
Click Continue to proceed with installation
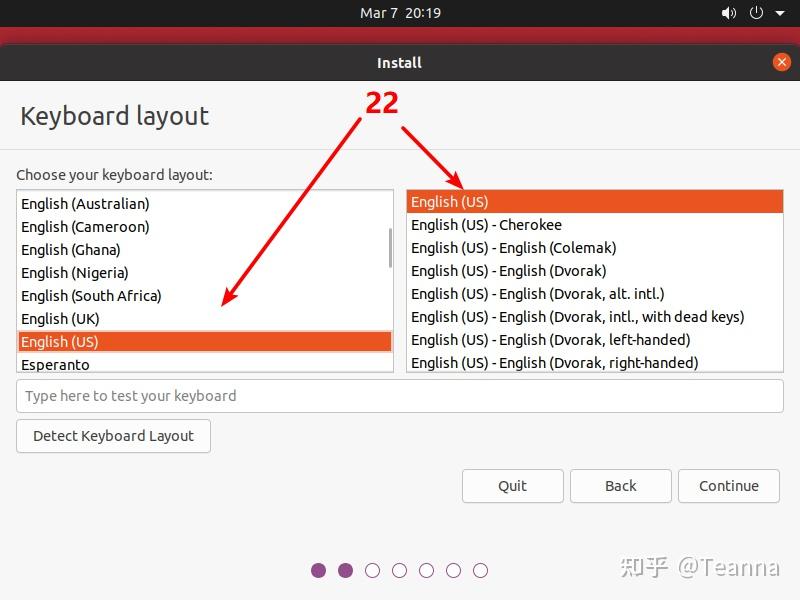click(729, 486)
